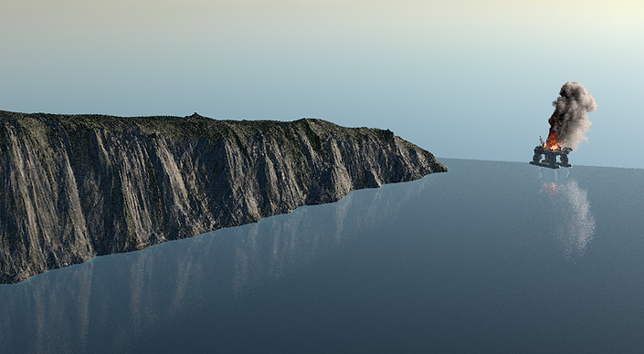Select the rig's support legs at waterline
This screenshot has height=354, width=644.
coord(550,160)
